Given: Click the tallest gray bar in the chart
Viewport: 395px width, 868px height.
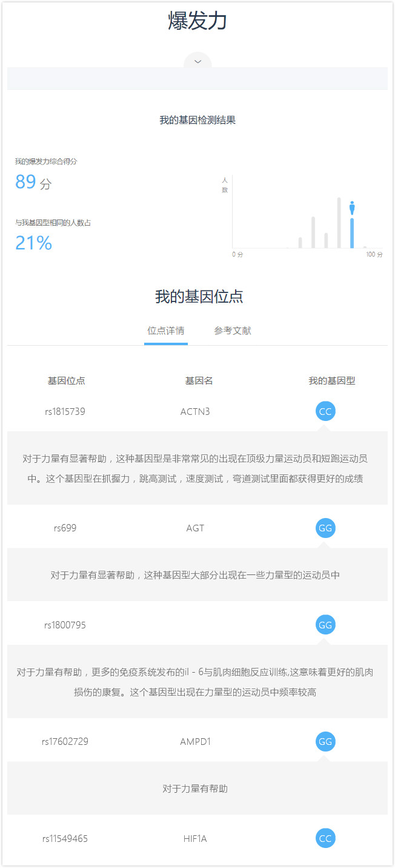Looking at the screenshot, I should point(339,223).
